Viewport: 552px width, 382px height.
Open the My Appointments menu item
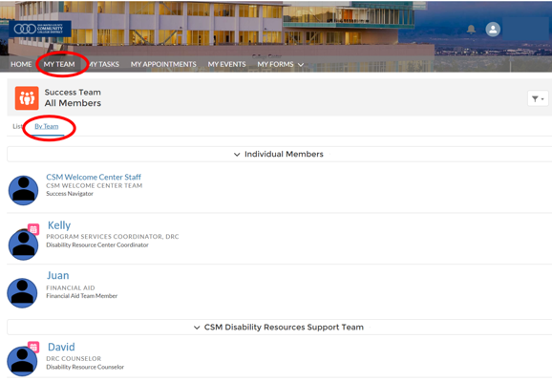click(164, 64)
